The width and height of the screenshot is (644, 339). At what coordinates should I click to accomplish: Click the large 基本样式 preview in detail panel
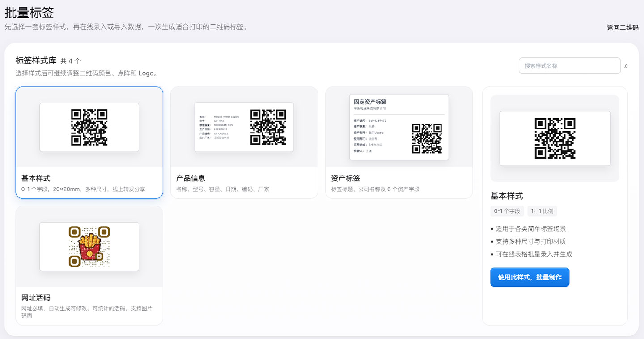click(x=555, y=138)
